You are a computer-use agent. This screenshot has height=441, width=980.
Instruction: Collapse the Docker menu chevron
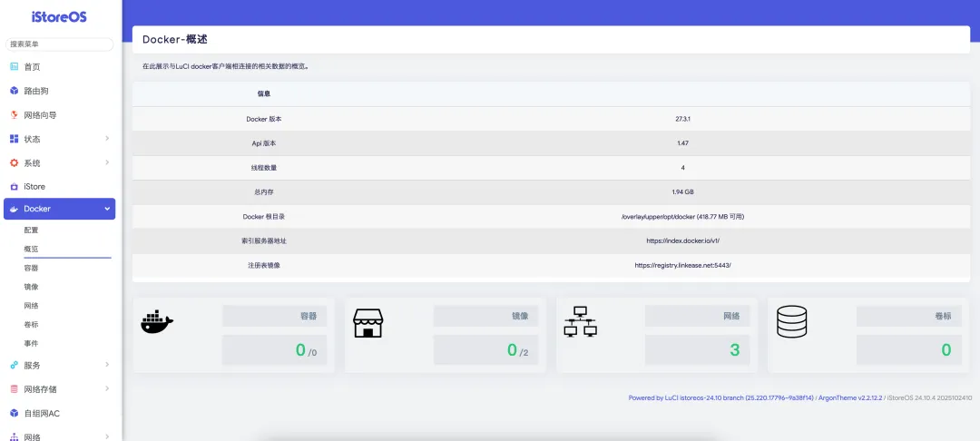tap(107, 210)
